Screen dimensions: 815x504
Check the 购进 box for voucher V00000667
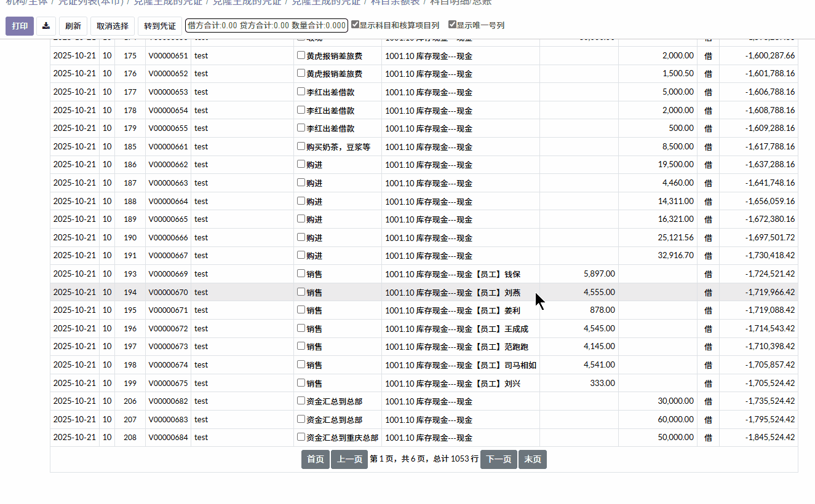click(301, 255)
